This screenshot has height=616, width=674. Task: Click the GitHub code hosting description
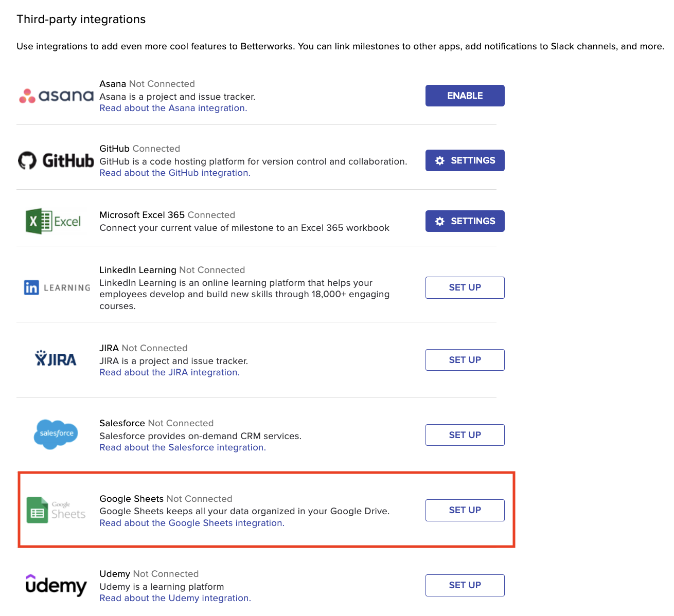click(253, 161)
